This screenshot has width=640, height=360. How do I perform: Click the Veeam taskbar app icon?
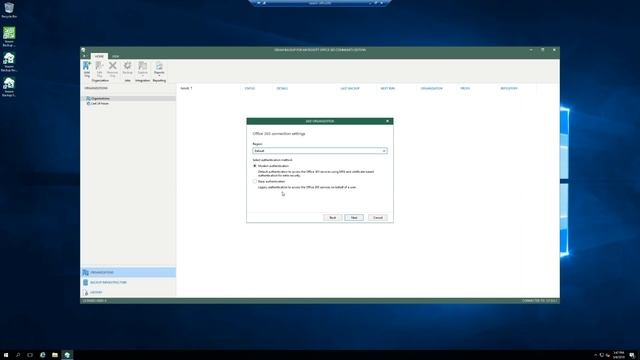(67, 355)
